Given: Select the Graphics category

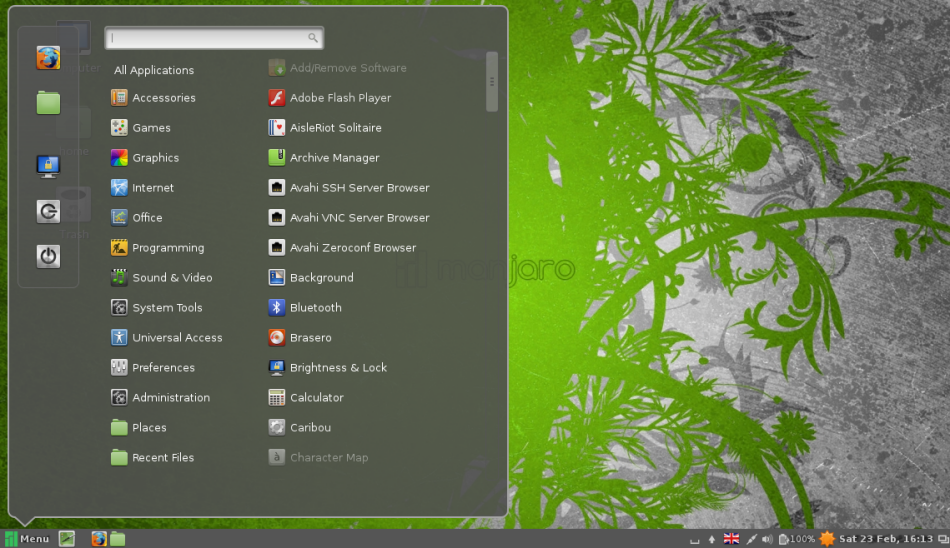Looking at the screenshot, I should click(x=145, y=158).
